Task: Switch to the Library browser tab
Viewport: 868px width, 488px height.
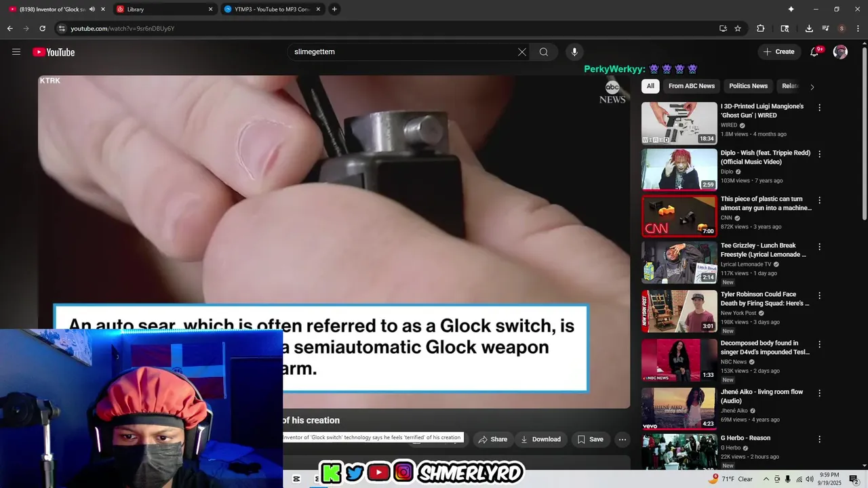Action: (x=164, y=9)
